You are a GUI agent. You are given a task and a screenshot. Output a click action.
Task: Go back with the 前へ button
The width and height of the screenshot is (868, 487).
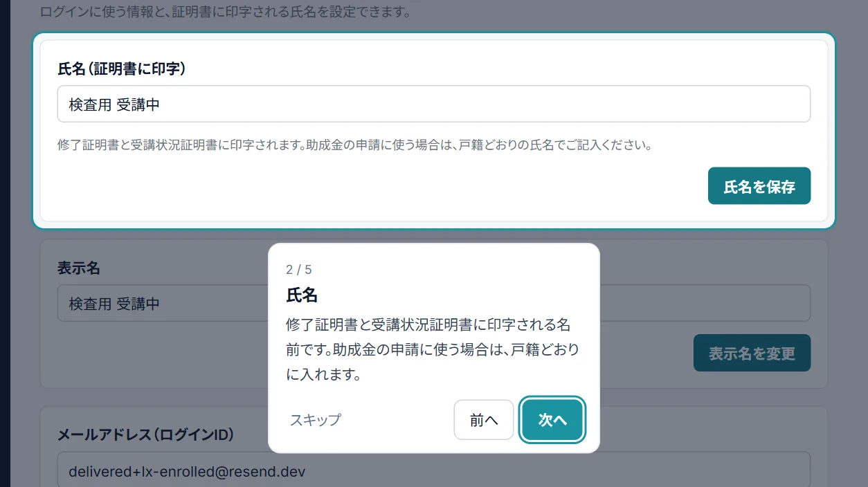point(484,420)
